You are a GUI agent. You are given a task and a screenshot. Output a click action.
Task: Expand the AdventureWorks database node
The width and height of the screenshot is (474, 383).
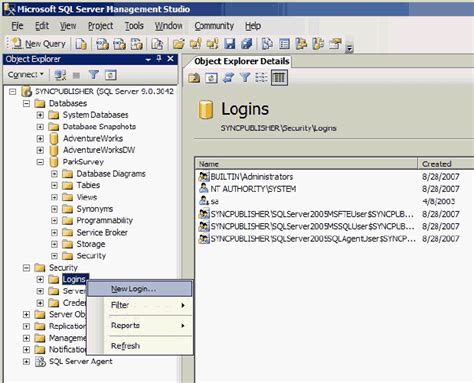[x=40, y=138]
